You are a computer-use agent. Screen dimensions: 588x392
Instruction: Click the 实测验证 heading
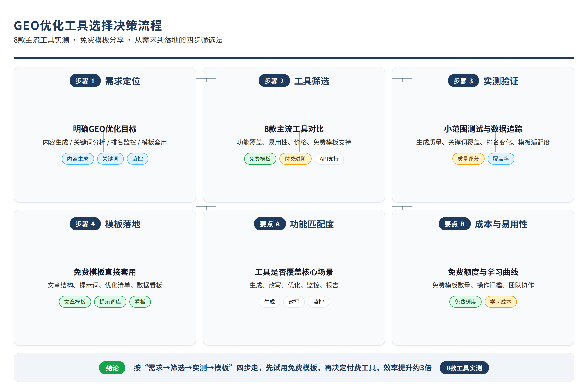tap(501, 81)
